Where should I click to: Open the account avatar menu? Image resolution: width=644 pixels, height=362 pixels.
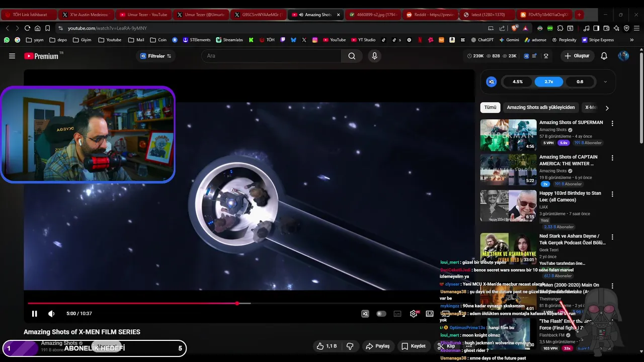click(x=623, y=56)
